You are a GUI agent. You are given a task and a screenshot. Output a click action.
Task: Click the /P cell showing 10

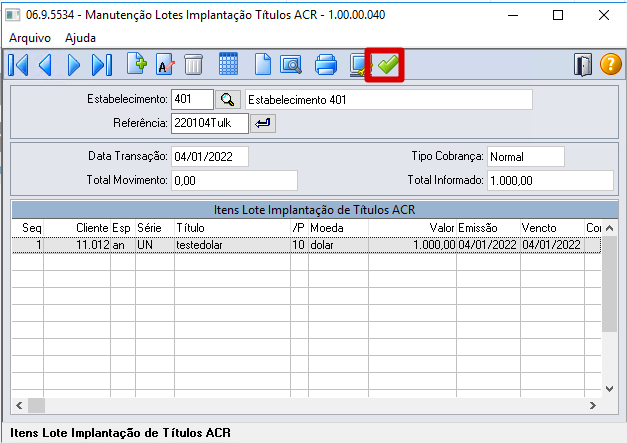299,245
